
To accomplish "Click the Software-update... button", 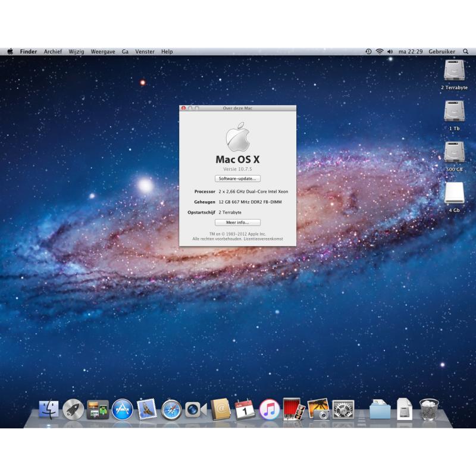I will pos(237,178).
